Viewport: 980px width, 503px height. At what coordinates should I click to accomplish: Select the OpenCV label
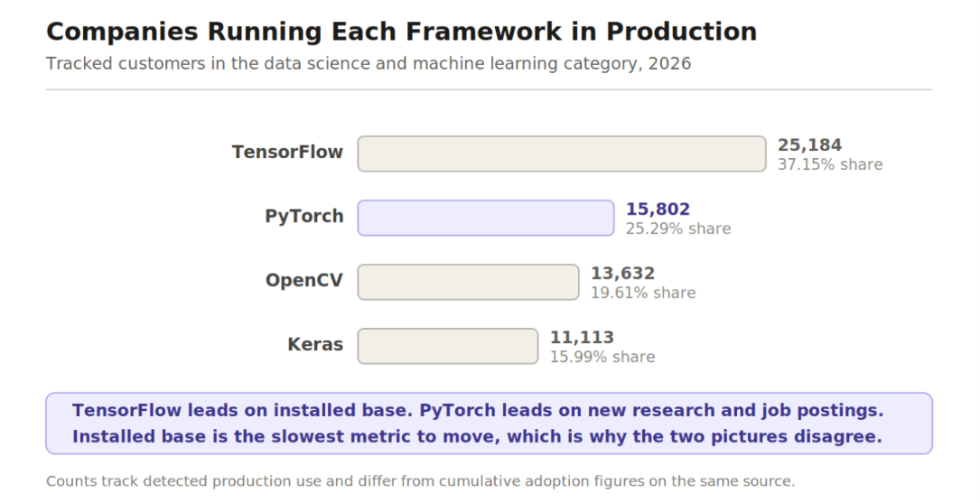tap(303, 280)
